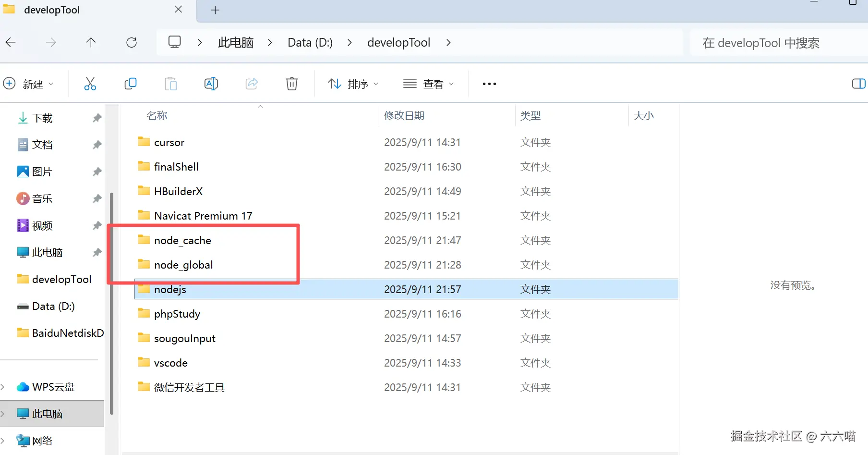Select the cursor folder
868x455 pixels.
click(169, 142)
